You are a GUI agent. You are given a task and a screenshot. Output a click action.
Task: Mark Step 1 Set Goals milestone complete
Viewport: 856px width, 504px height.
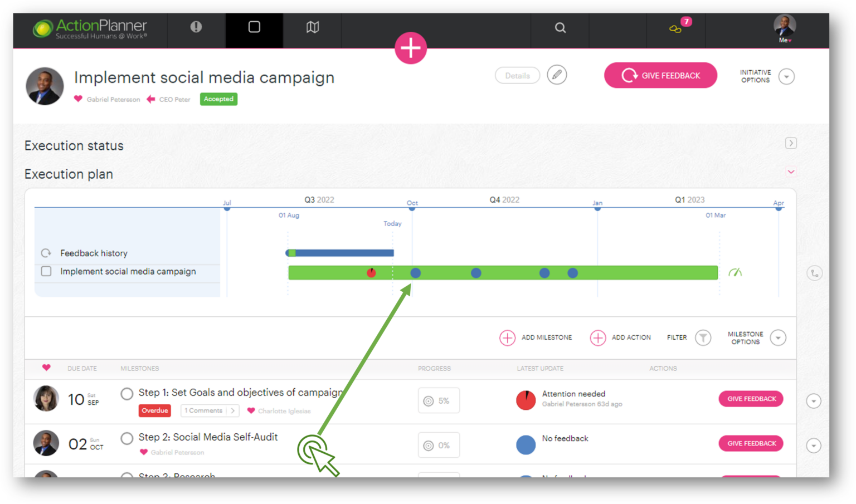(x=127, y=394)
